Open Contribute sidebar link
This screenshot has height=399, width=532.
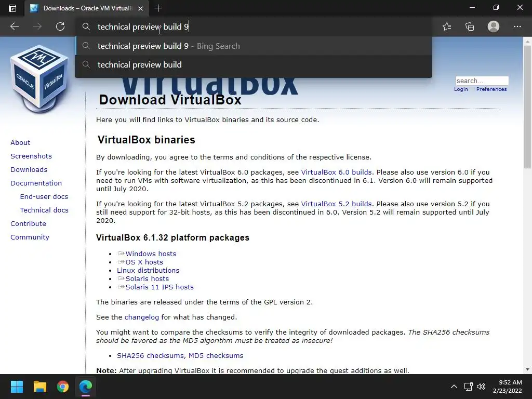(28, 224)
